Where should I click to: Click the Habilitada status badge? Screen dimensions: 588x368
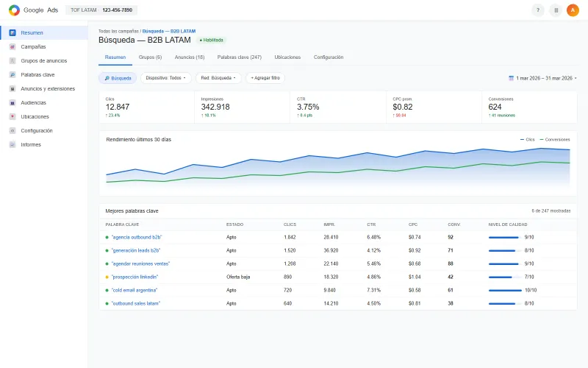(212, 40)
